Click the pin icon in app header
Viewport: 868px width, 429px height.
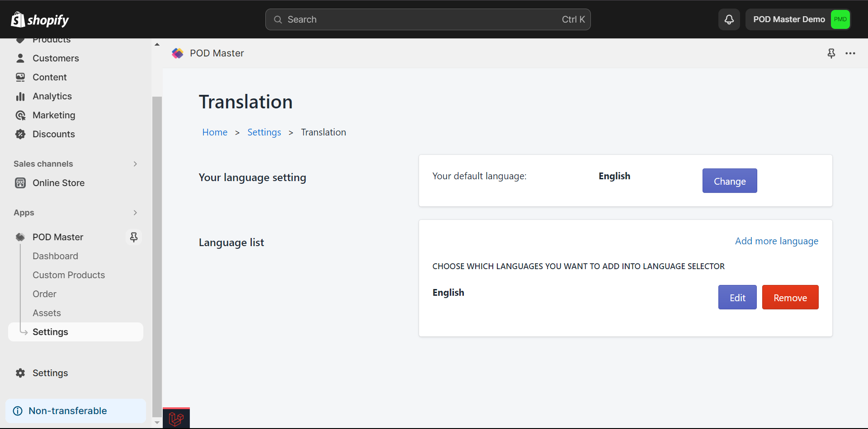coord(831,53)
